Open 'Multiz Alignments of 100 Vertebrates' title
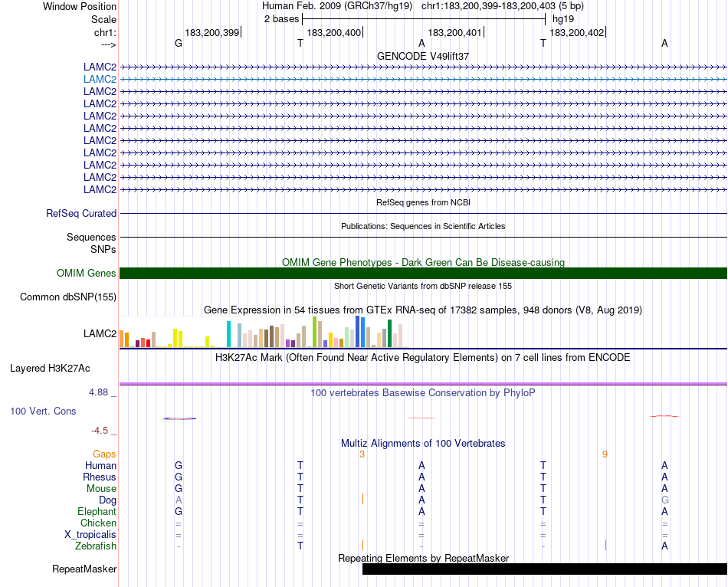The image size is (728, 587). pos(423,444)
